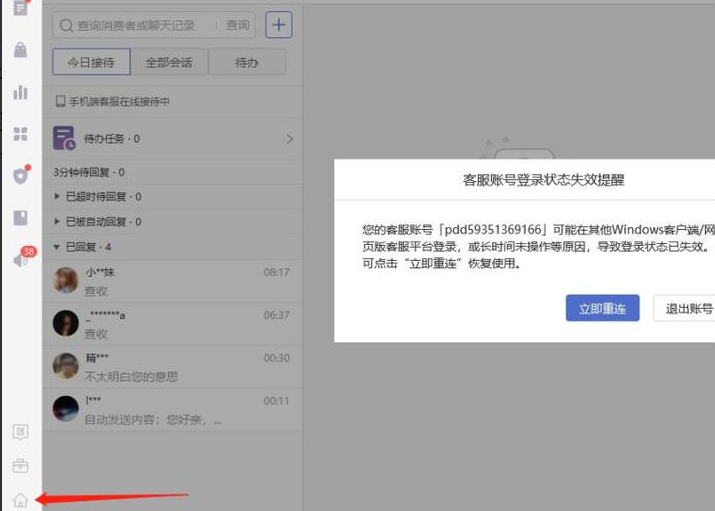The width and height of the screenshot is (715, 511).
Task: Open the four-squares apps grid icon
Action: (x=21, y=134)
